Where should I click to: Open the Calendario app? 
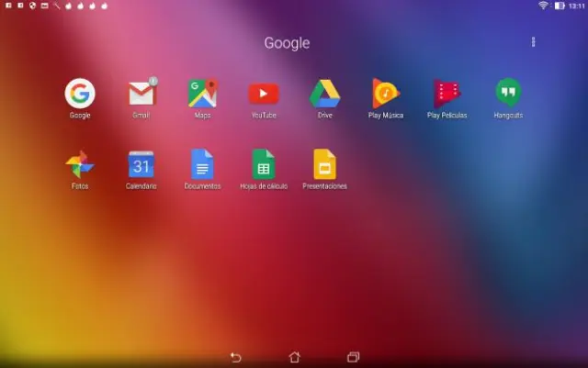pos(141,164)
